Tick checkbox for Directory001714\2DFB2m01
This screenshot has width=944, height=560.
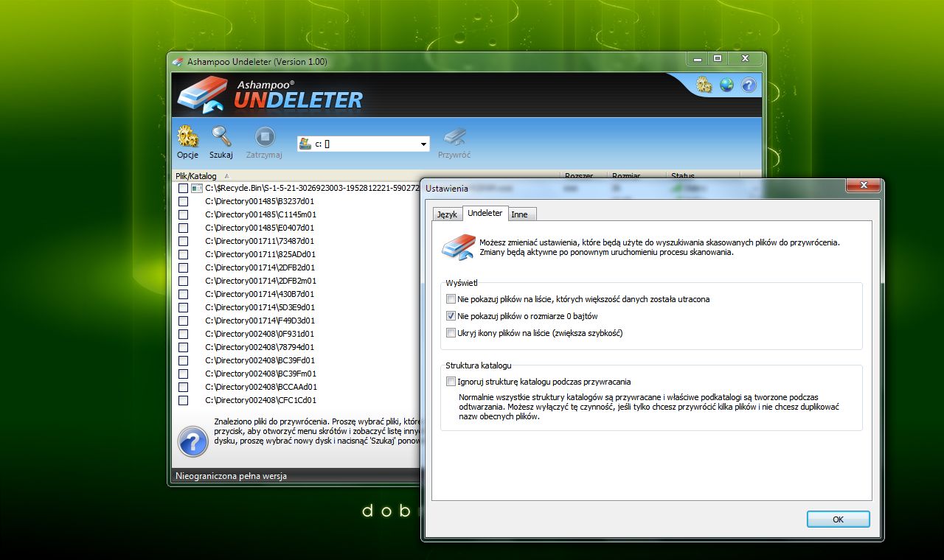tap(183, 281)
